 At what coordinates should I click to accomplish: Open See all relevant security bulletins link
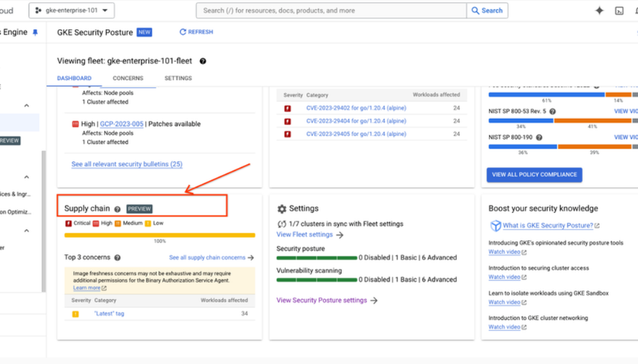point(126,164)
